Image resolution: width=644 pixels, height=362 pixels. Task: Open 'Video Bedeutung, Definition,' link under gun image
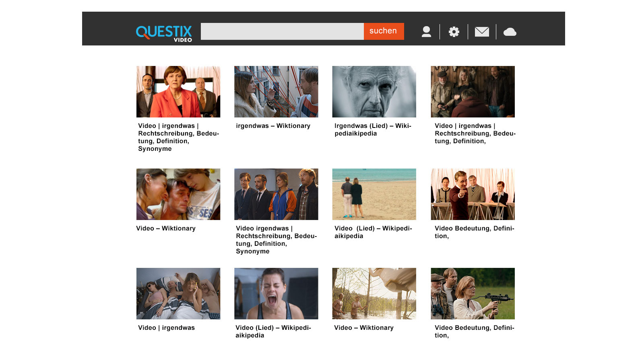[474, 331]
